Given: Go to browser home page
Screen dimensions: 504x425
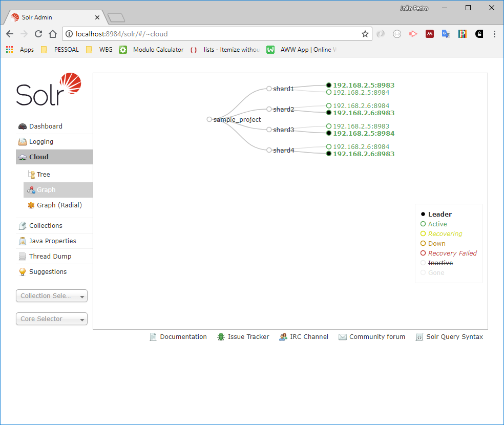Looking at the screenshot, I should click(53, 34).
